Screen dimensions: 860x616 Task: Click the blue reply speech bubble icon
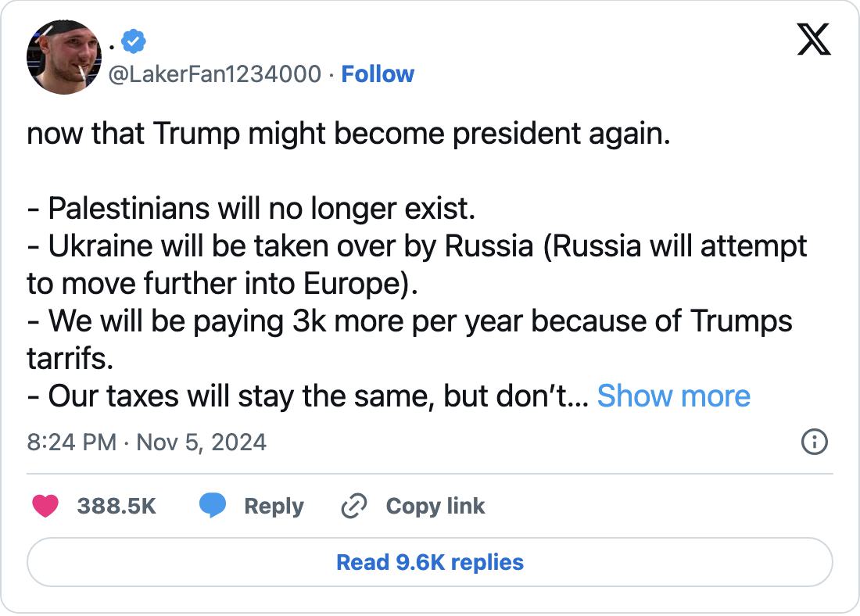212,505
